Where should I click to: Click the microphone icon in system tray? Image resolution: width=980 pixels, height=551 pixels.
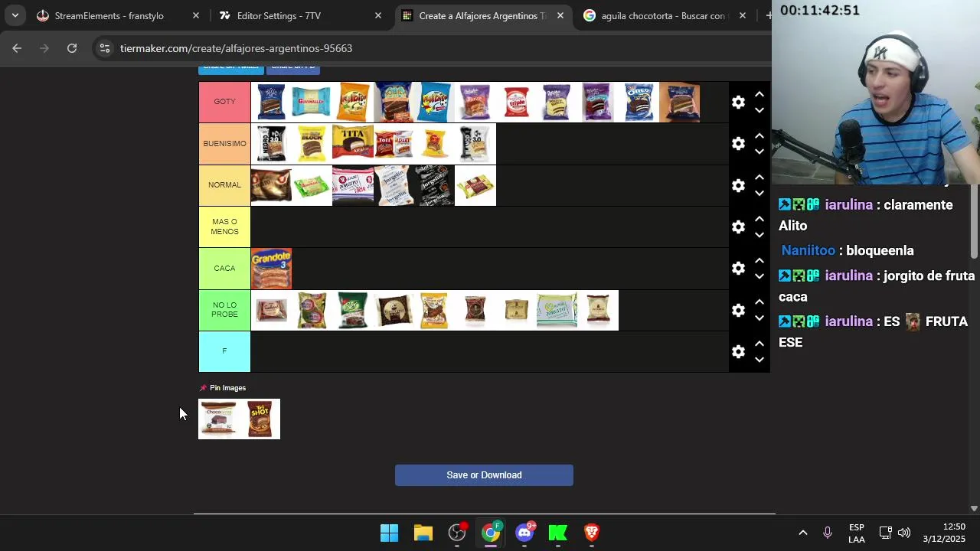pyautogui.click(x=828, y=533)
